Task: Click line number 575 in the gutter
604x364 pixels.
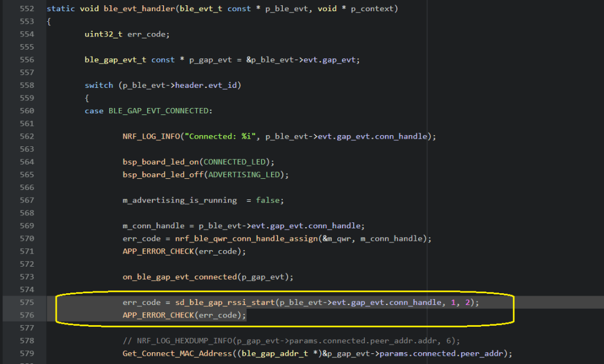Action: tap(27, 303)
